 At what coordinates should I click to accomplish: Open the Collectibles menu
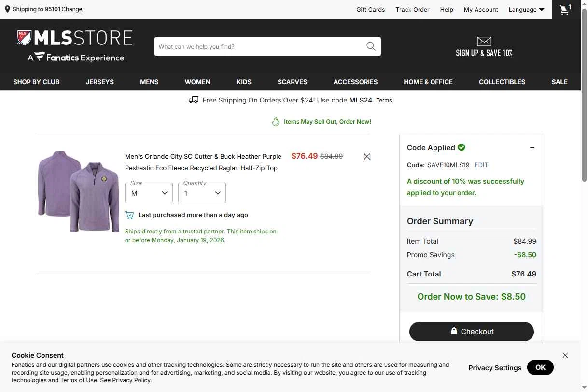click(x=502, y=82)
